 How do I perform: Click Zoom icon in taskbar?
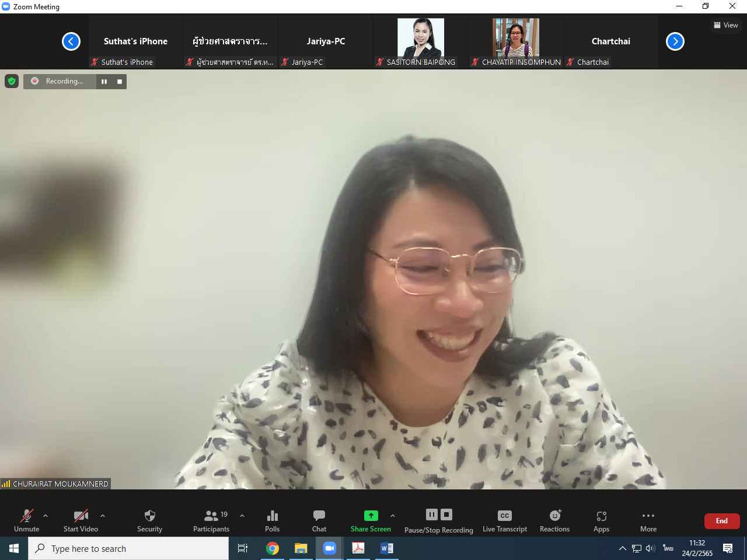click(x=330, y=548)
